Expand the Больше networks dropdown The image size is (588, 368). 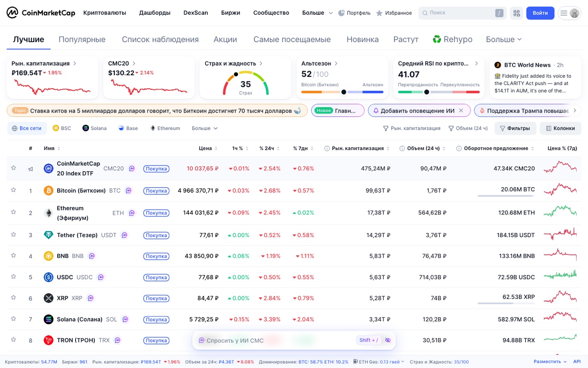tap(205, 128)
